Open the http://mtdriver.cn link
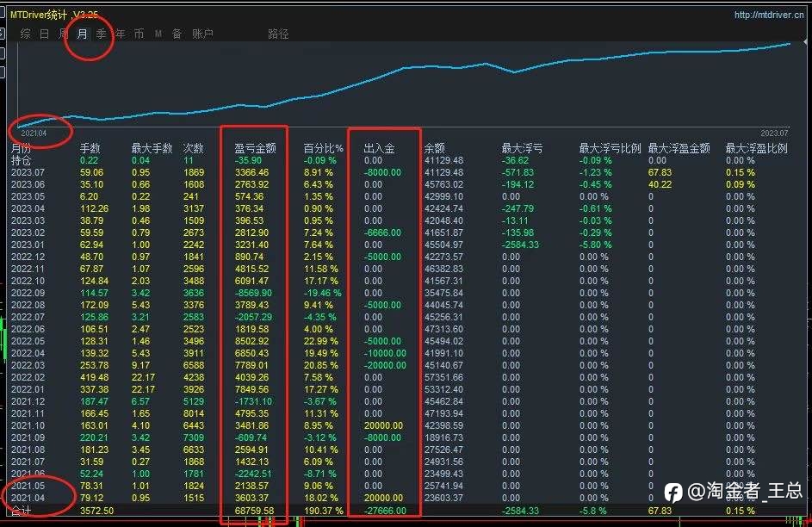This screenshot has height=527, width=812. (x=769, y=15)
